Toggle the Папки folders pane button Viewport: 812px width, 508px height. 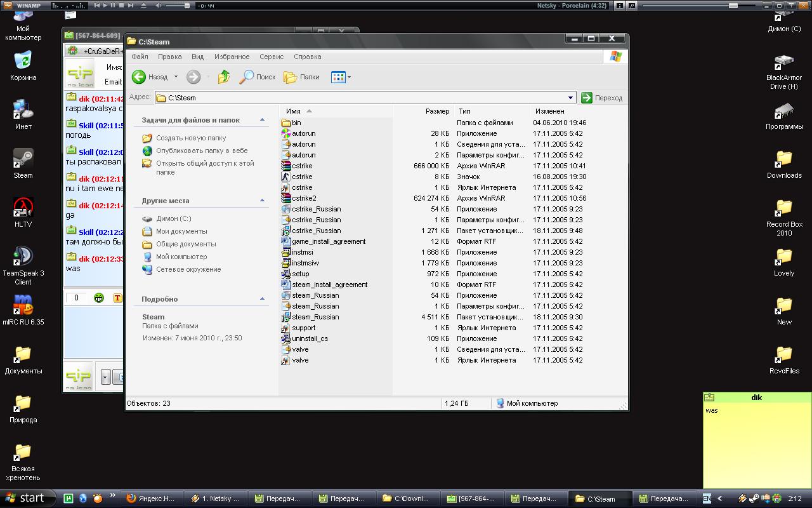(x=301, y=77)
